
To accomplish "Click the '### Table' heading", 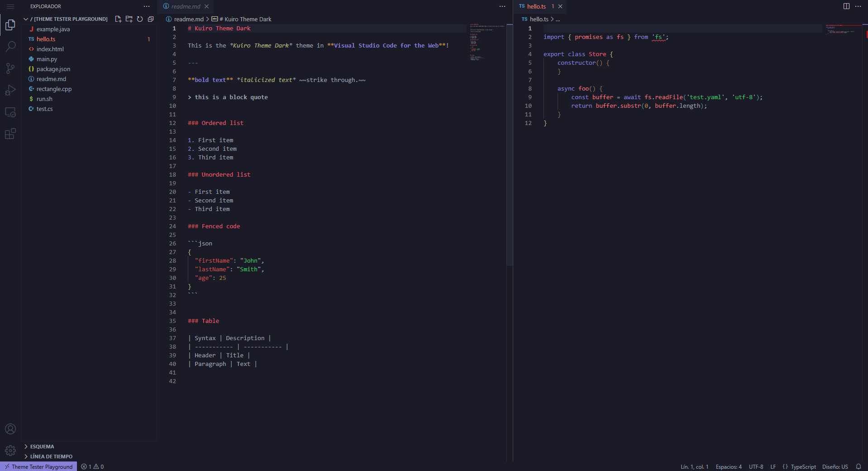I will (x=203, y=321).
